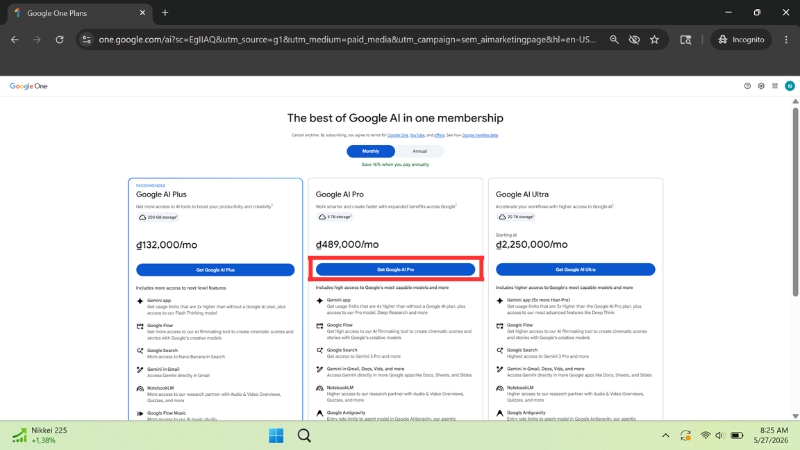Open the Chrome three-dot menu
Screen dimensions: 800x450
(786, 39)
